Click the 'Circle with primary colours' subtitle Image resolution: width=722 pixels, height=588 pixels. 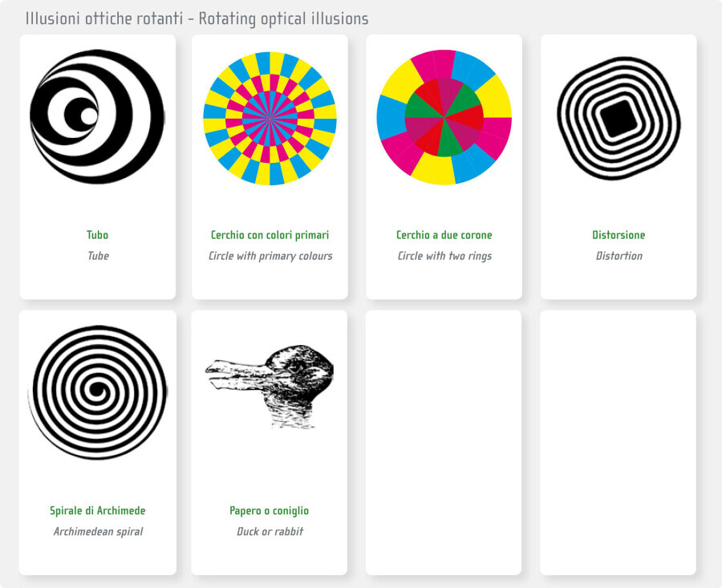(270, 256)
